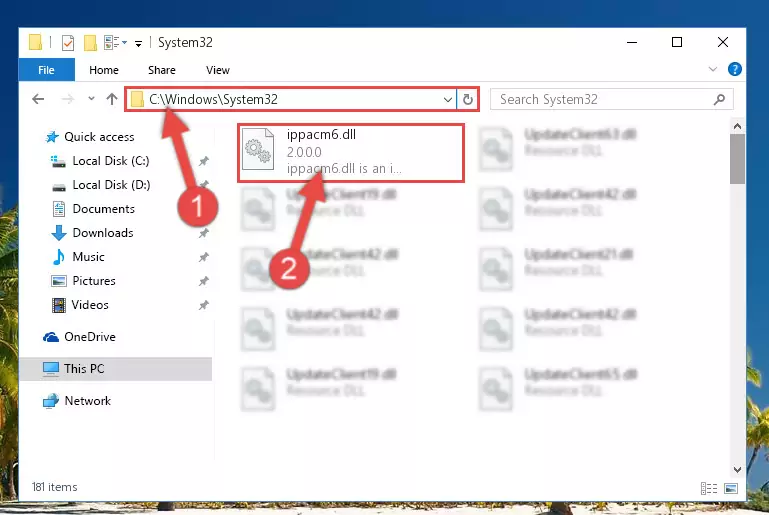Go forward with the right arrow

tap(68, 100)
